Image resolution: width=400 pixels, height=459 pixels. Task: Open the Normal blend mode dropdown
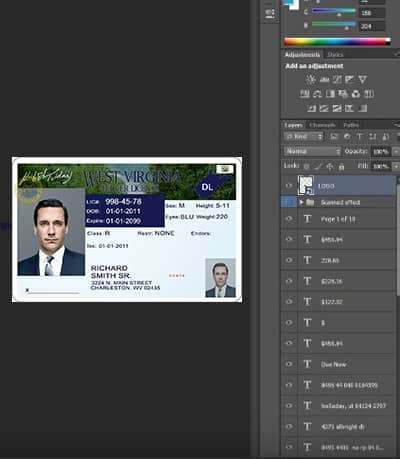[313, 151]
